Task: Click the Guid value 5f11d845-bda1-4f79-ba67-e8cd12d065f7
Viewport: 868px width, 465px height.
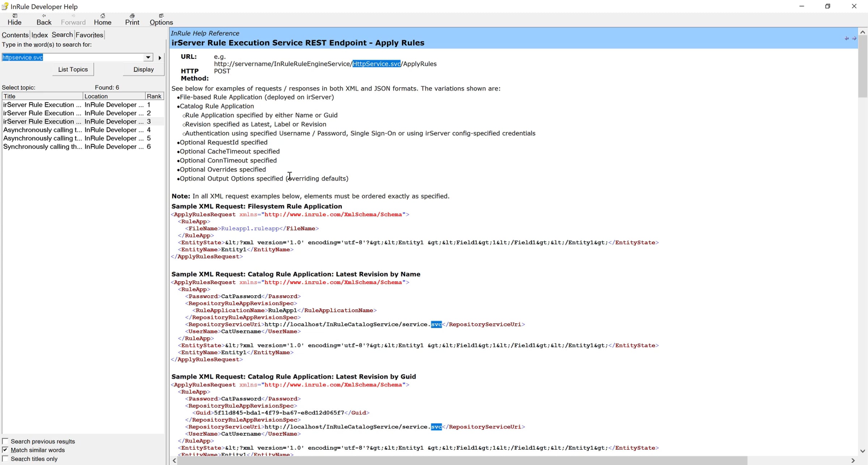Action: (x=279, y=413)
